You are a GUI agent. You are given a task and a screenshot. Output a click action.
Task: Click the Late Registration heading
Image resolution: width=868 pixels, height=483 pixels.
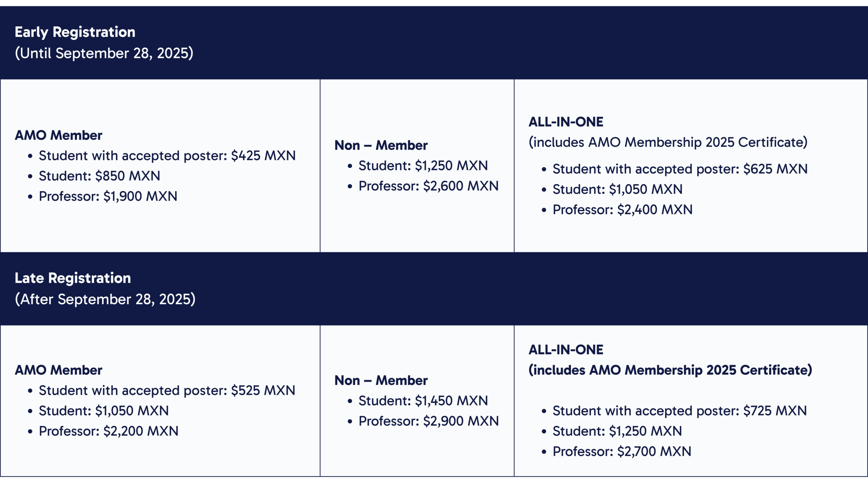click(x=73, y=278)
